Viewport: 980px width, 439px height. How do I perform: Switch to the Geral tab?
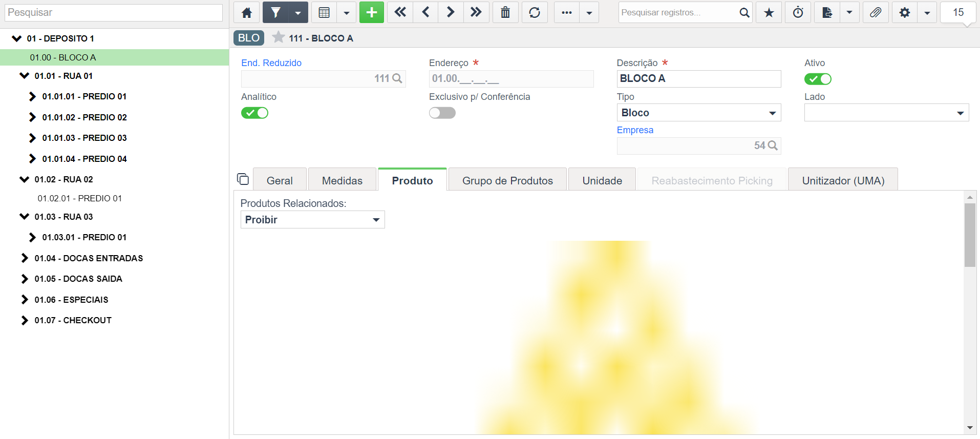coord(280,180)
